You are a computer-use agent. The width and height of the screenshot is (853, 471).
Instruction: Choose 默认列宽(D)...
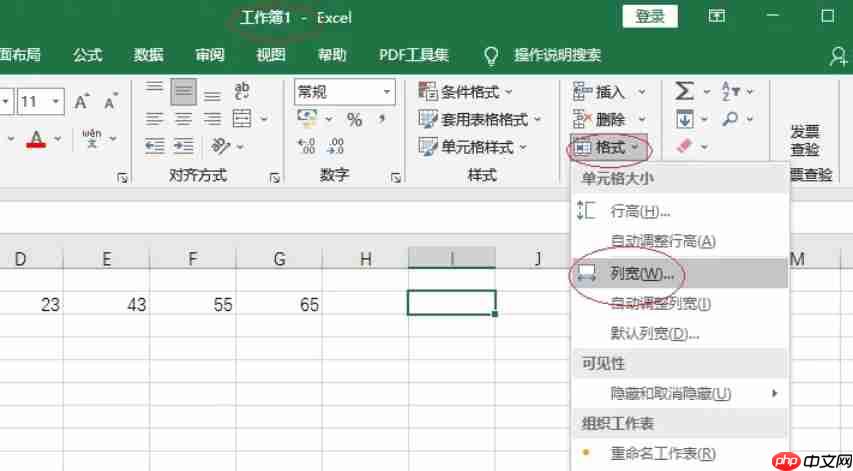click(679, 333)
